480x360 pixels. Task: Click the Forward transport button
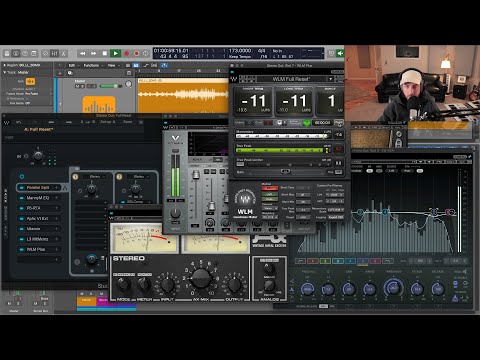[x=94, y=53]
